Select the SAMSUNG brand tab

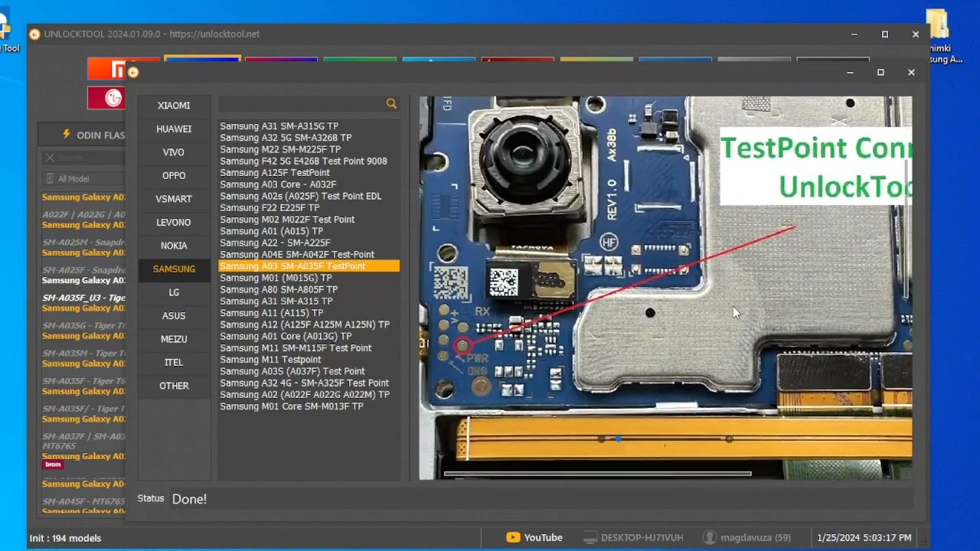(174, 269)
